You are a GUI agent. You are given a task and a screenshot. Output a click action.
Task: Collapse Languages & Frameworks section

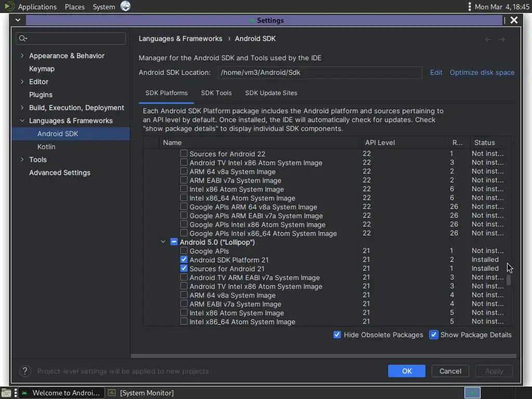[x=22, y=121]
